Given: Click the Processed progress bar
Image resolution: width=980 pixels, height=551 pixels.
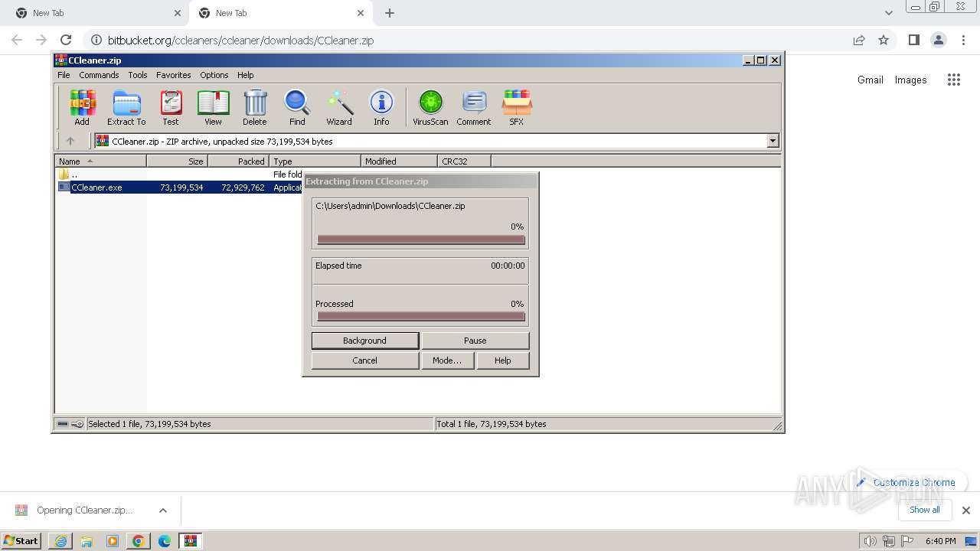Looking at the screenshot, I should 421,316.
